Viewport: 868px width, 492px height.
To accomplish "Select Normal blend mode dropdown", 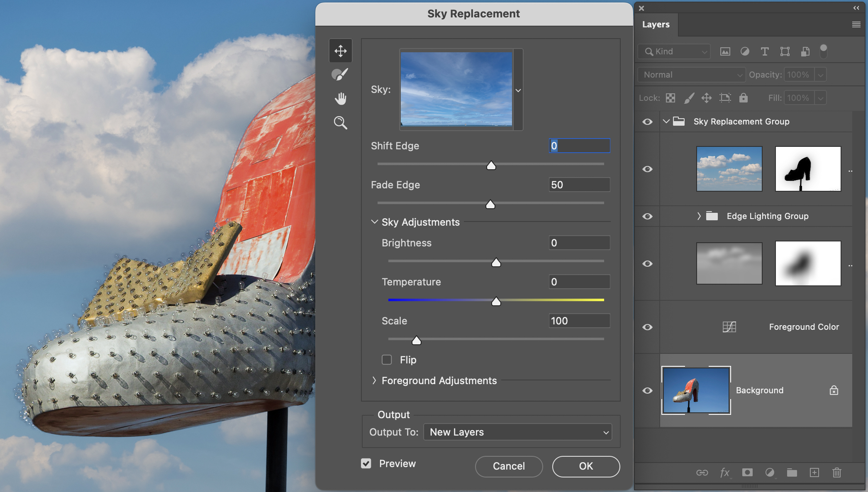I will (690, 74).
